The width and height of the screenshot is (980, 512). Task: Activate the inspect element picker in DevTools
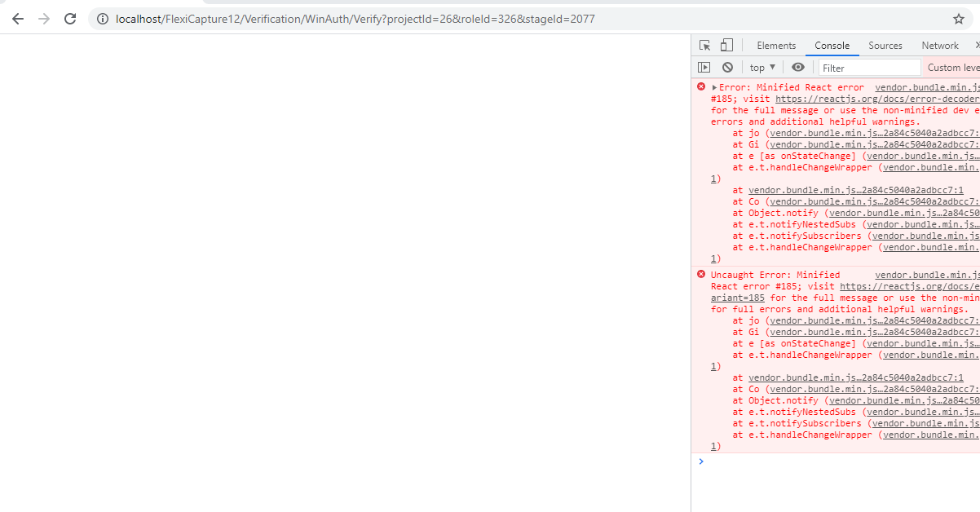pos(705,46)
